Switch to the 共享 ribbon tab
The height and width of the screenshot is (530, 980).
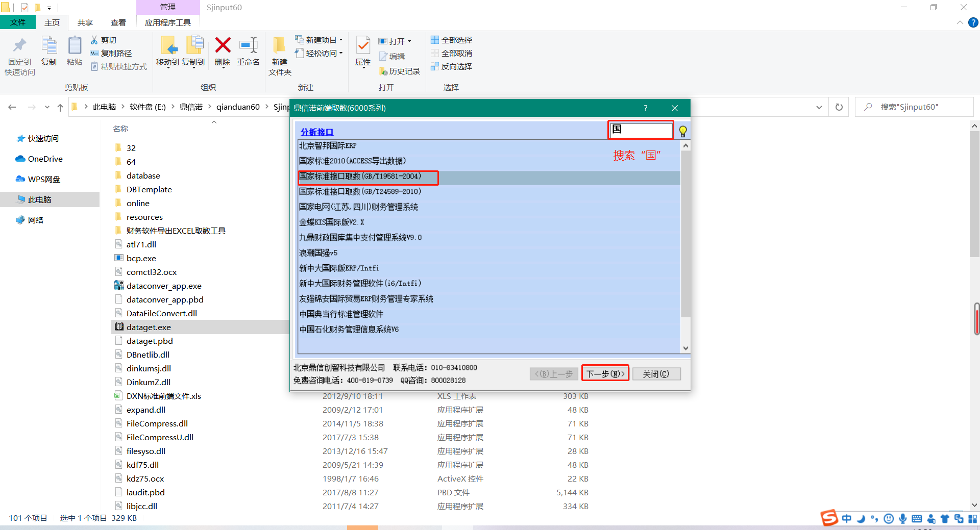(x=85, y=22)
